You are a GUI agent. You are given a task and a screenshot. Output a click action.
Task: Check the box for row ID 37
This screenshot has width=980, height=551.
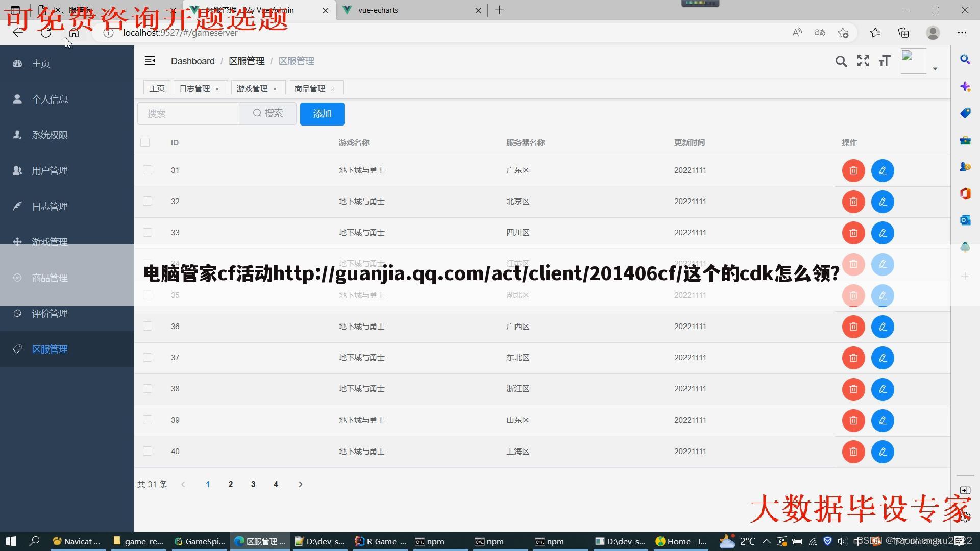(148, 357)
